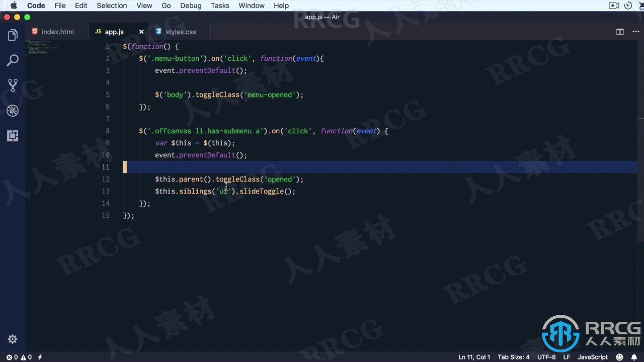The width and height of the screenshot is (644, 362).
Task: Click the Apple menu logo
Action: [13, 6]
